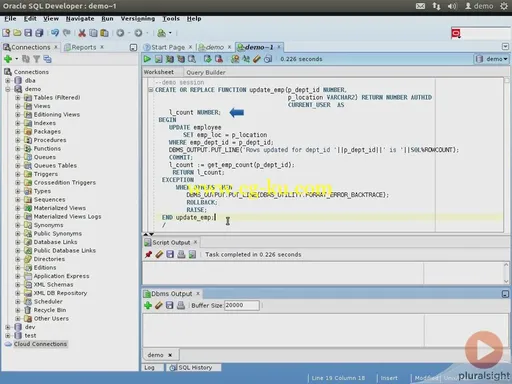Image resolution: width=512 pixels, height=384 pixels.
Task: Close the demo-1 worksheet tab
Action: [279, 47]
